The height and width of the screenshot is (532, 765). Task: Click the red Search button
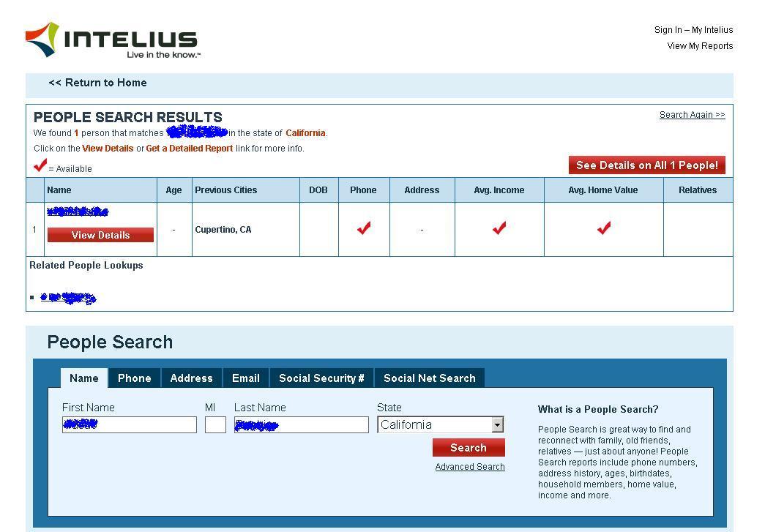[469, 448]
